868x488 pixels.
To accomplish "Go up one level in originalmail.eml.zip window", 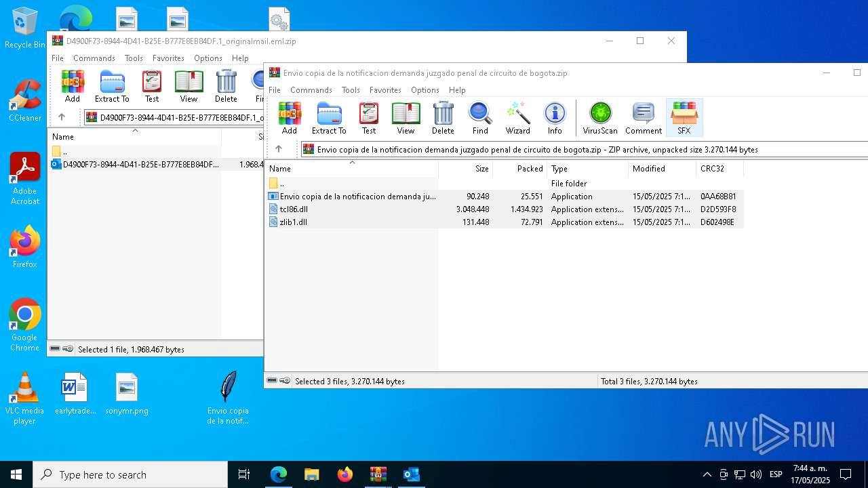I will (61, 117).
